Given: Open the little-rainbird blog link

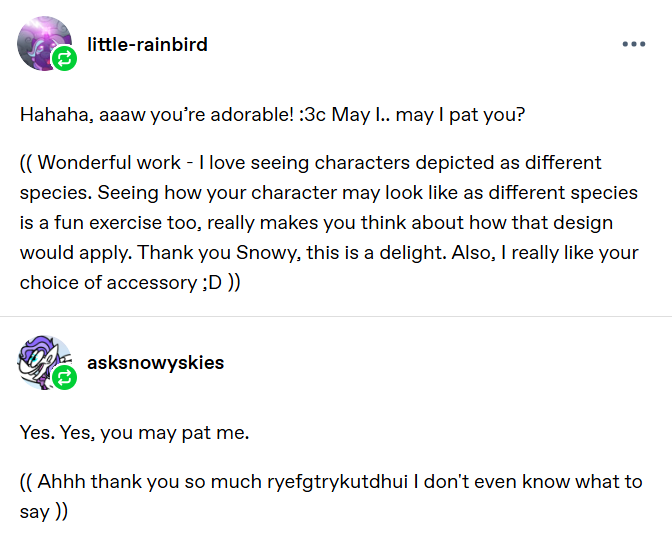Looking at the screenshot, I should tap(147, 45).
